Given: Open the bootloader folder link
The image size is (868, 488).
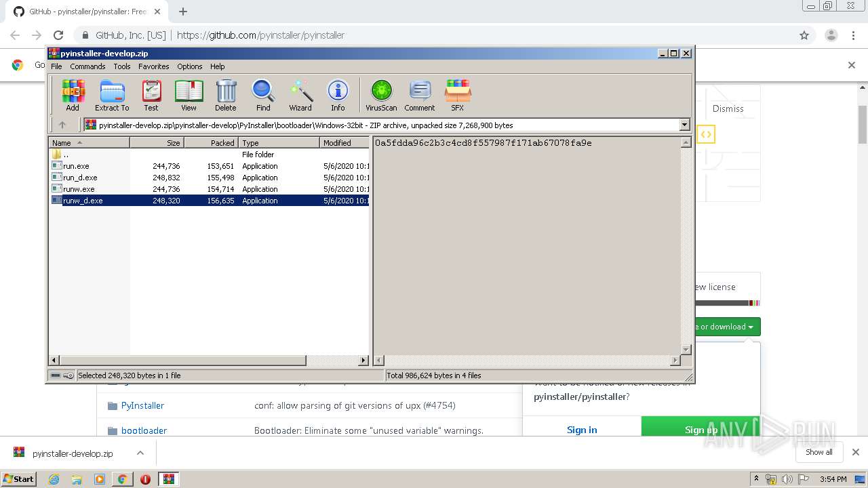Looking at the screenshot, I should [144, 430].
